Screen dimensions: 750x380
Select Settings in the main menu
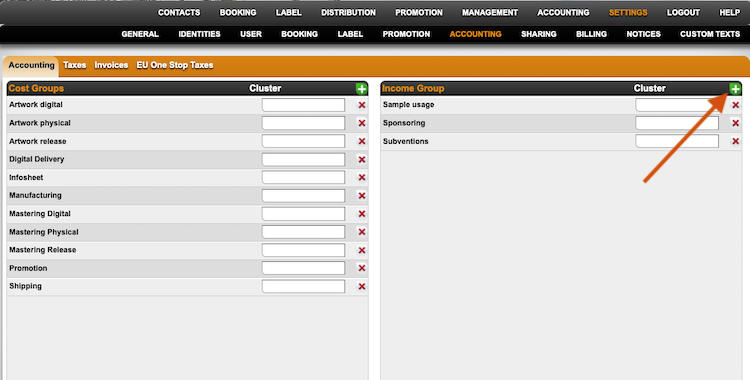pos(628,12)
